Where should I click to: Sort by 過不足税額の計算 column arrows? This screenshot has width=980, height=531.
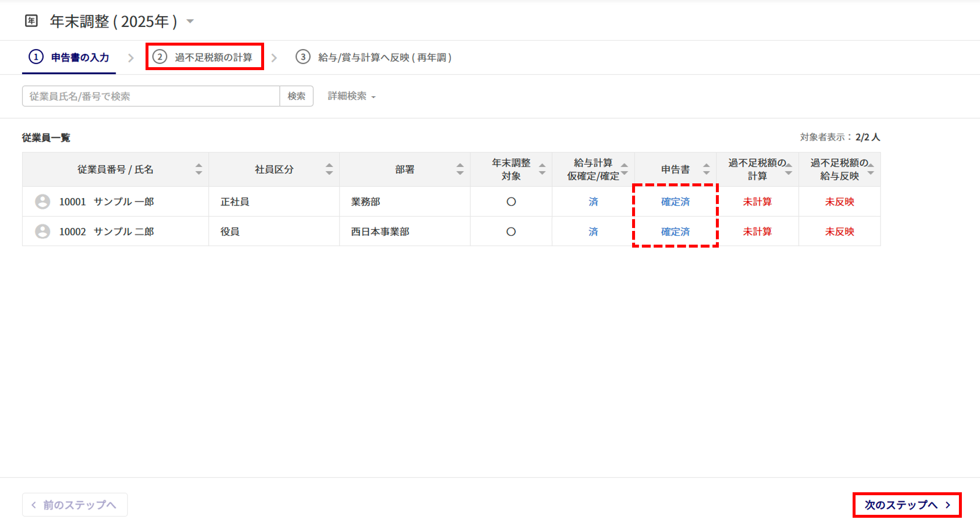coord(788,169)
